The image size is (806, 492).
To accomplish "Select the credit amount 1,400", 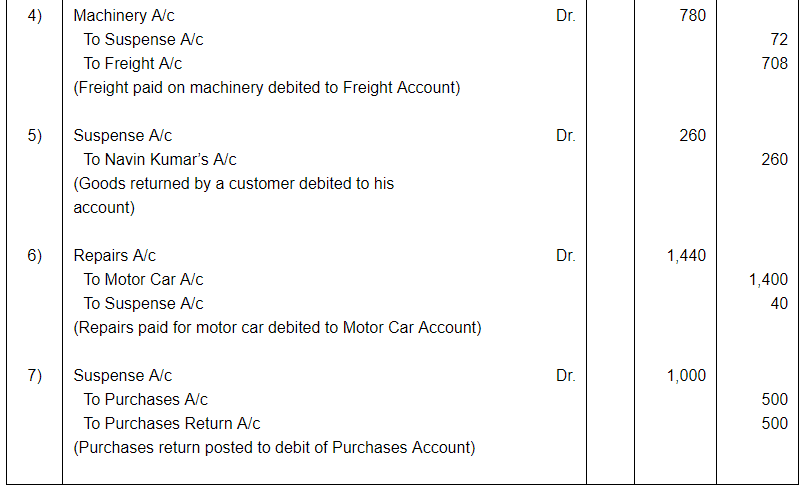I will [x=768, y=280].
